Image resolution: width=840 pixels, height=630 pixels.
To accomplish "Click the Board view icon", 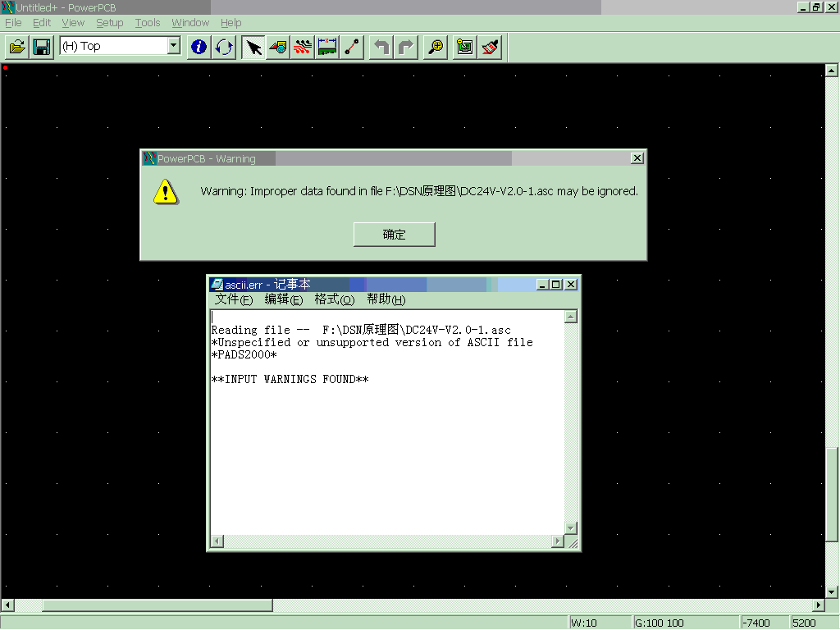I will pyautogui.click(x=464, y=47).
